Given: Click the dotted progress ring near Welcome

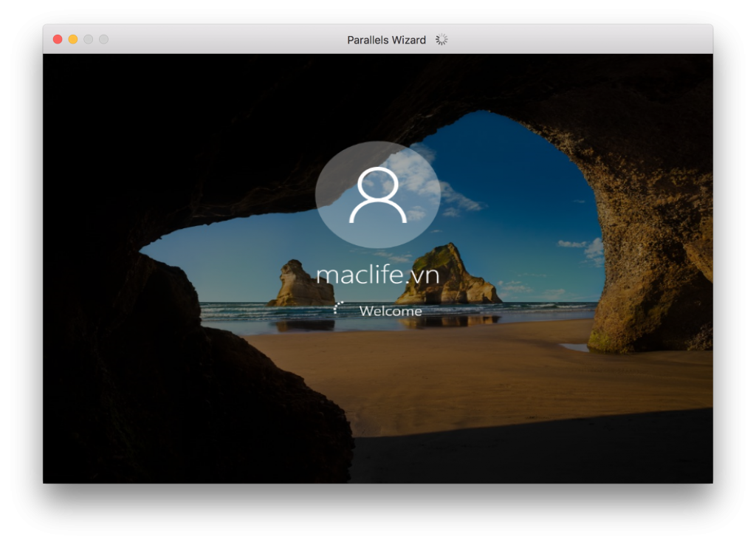Looking at the screenshot, I should pyautogui.click(x=340, y=306).
